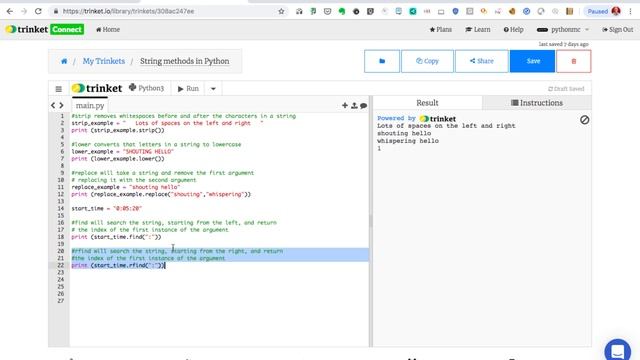Open the Plans page
Screen dimensions: 640x360
point(441,29)
